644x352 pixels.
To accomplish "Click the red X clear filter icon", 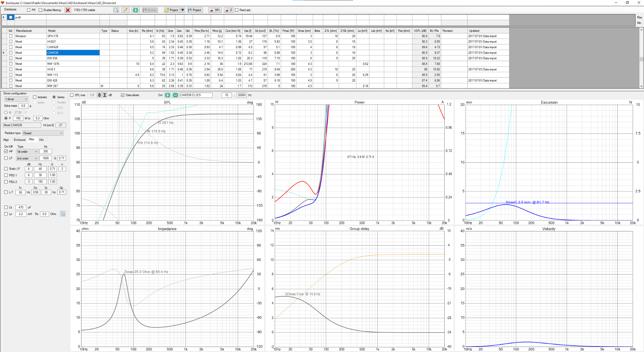I will (68, 10).
